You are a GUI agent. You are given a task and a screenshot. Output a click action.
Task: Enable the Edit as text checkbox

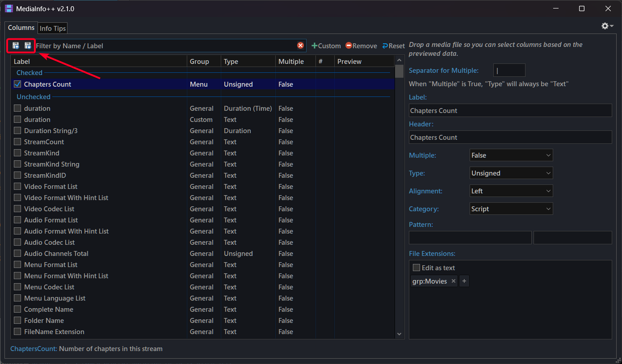click(x=416, y=268)
